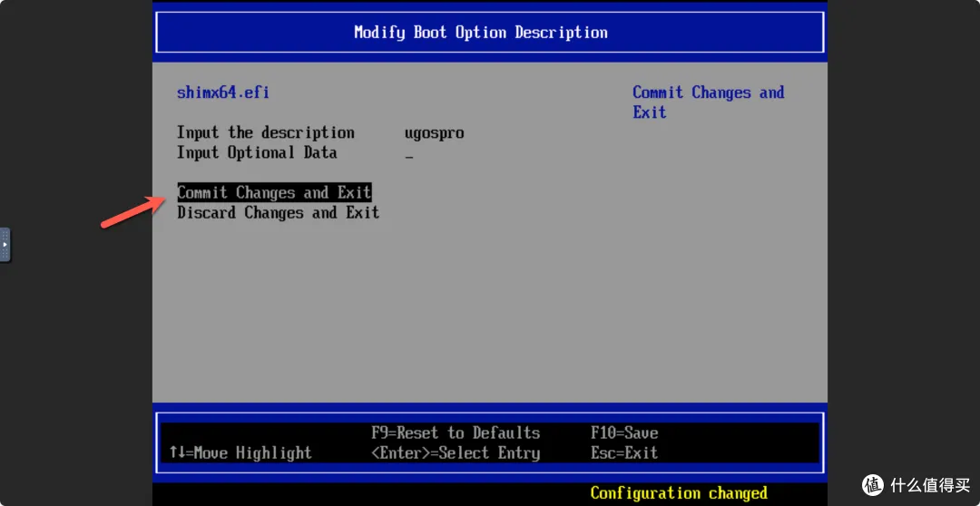
Task: Click the Input the description label
Action: pos(265,133)
